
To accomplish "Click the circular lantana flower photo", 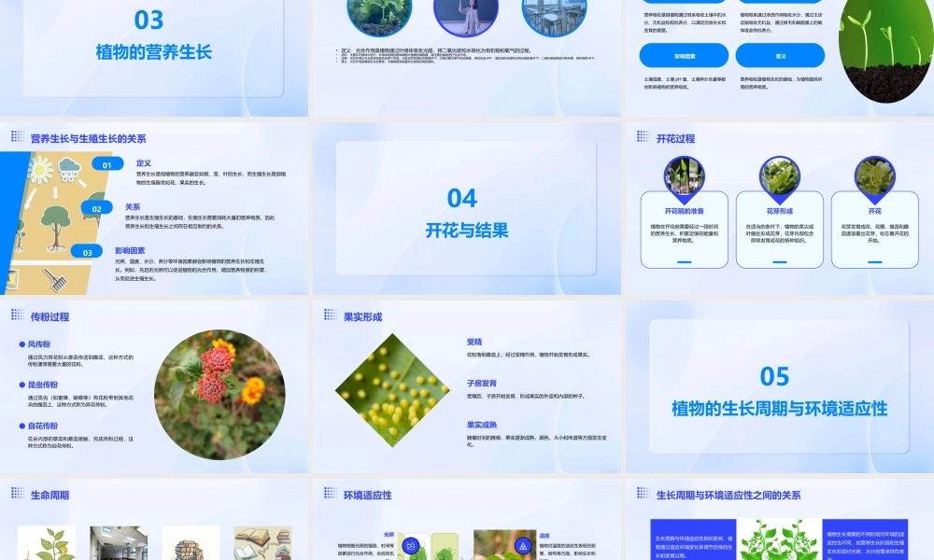I will tap(219, 395).
